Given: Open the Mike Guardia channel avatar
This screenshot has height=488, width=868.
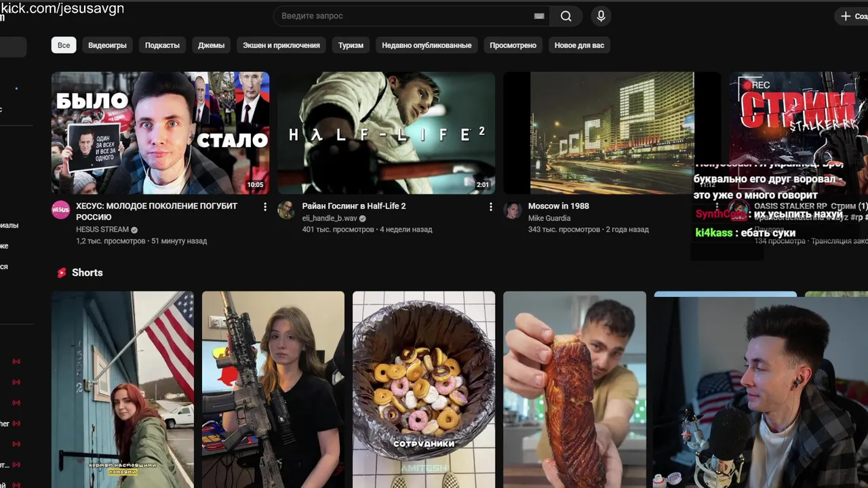Looking at the screenshot, I should click(512, 209).
